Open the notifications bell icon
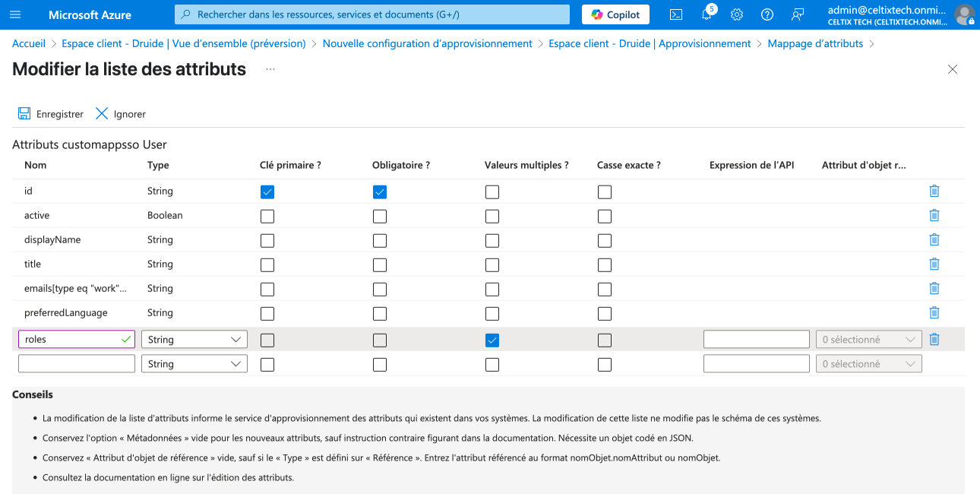Screen dimensions: 980x494 point(706,15)
